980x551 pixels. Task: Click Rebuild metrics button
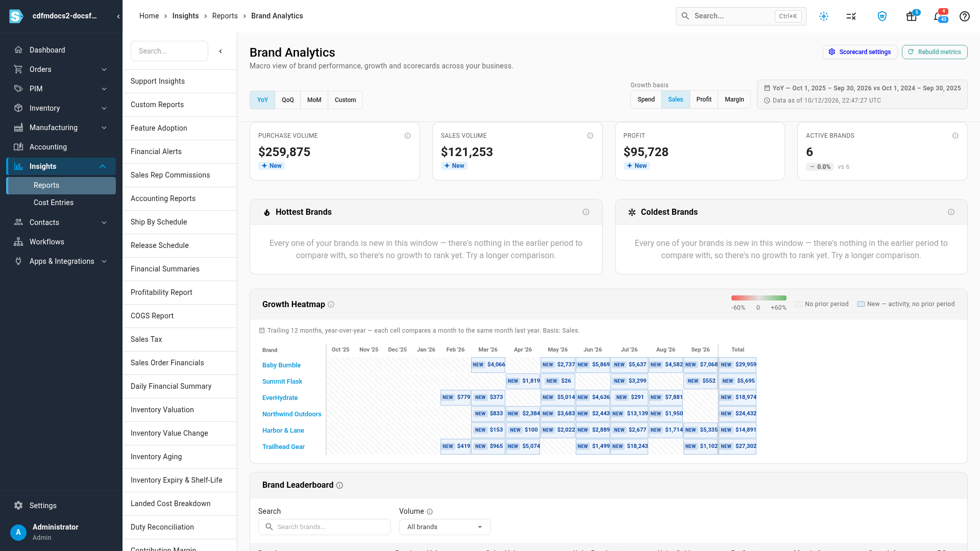coord(935,52)
